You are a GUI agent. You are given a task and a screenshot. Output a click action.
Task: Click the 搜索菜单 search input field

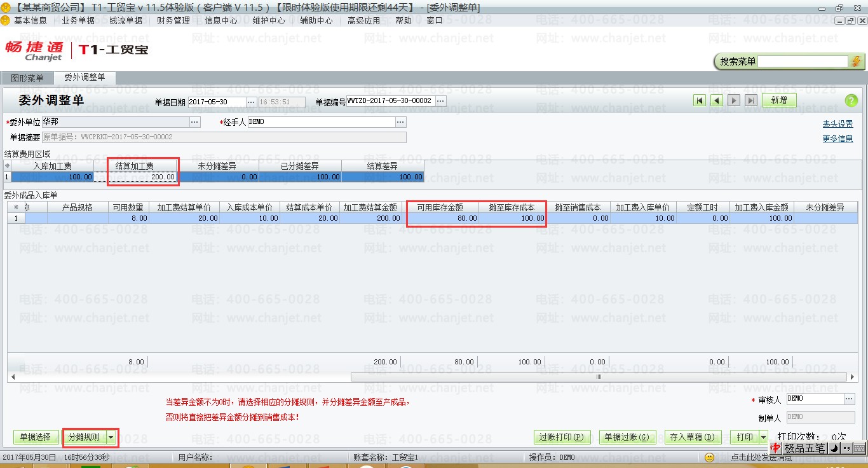point(803,61)
